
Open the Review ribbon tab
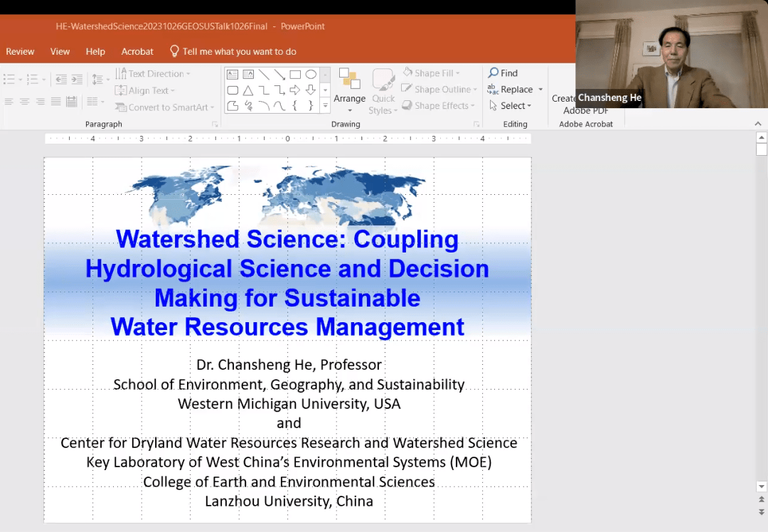20,51
